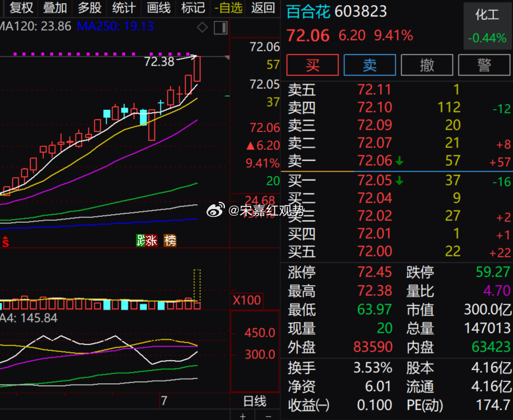Click the diamond icon beside MA250

202,28
